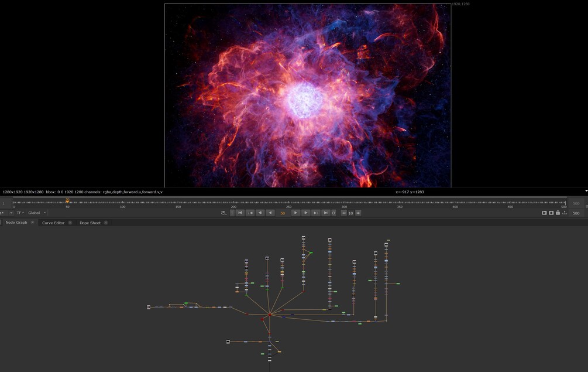
Task: Skip backward by frame increment
Action: pyautogui.click(x=343, y=213)
